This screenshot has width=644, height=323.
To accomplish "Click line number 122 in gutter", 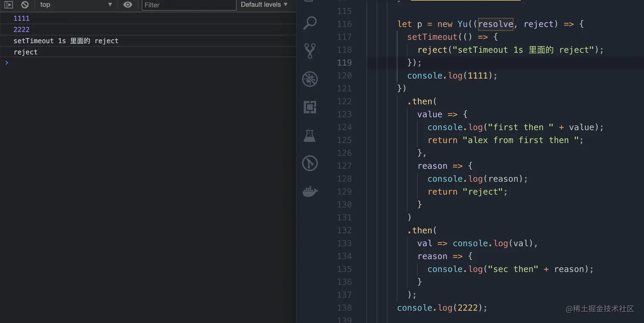I will click(x=344, y=101).
